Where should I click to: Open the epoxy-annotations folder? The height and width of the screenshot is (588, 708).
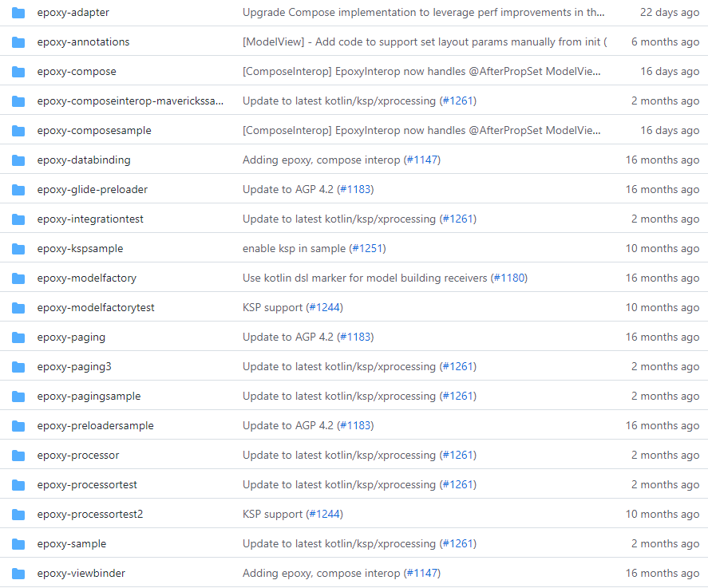click(x=83, y=42)
